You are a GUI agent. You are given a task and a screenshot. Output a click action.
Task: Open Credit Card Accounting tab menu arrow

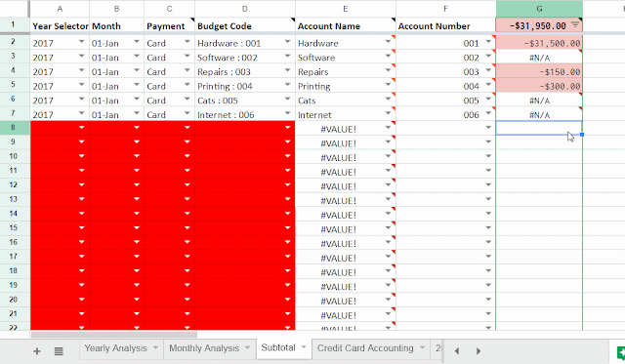tap(422, 347)
